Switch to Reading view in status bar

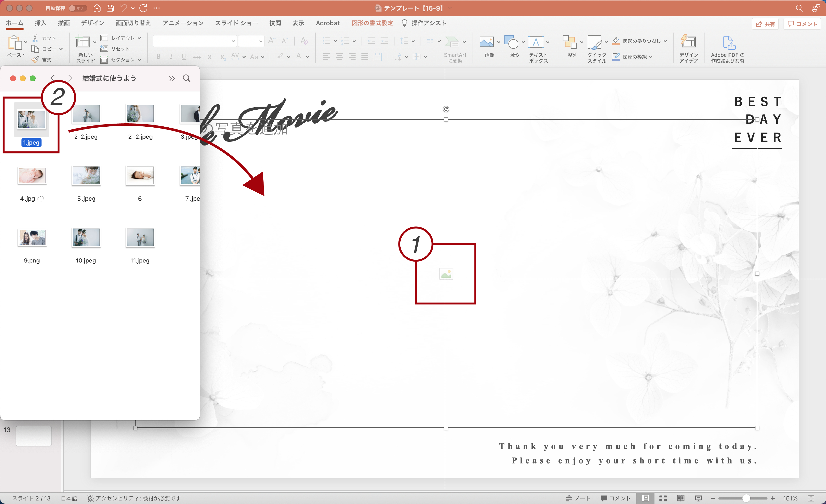click(x=680, y=498)
